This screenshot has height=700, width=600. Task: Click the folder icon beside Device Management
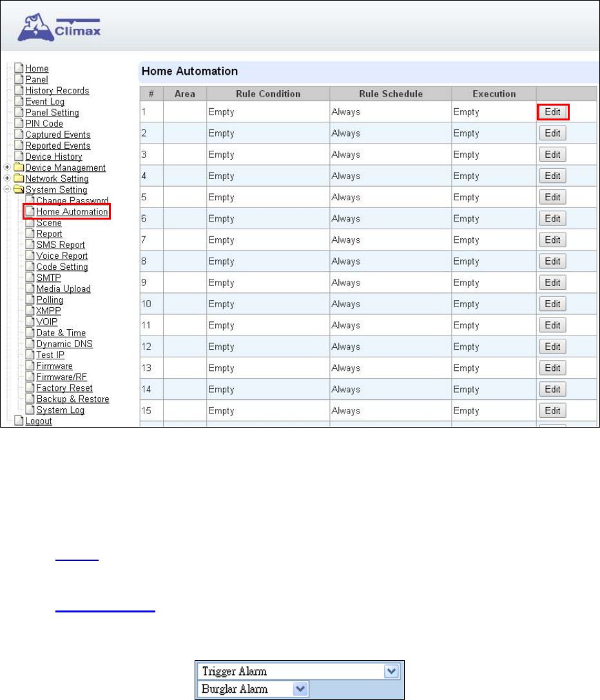[x=19, y=167]
